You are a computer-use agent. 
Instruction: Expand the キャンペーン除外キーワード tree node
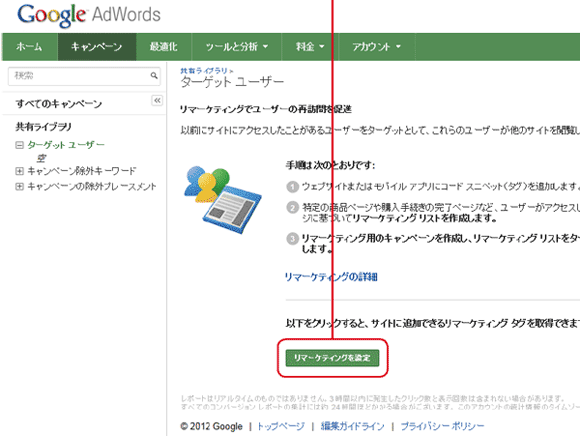point(19,171)
